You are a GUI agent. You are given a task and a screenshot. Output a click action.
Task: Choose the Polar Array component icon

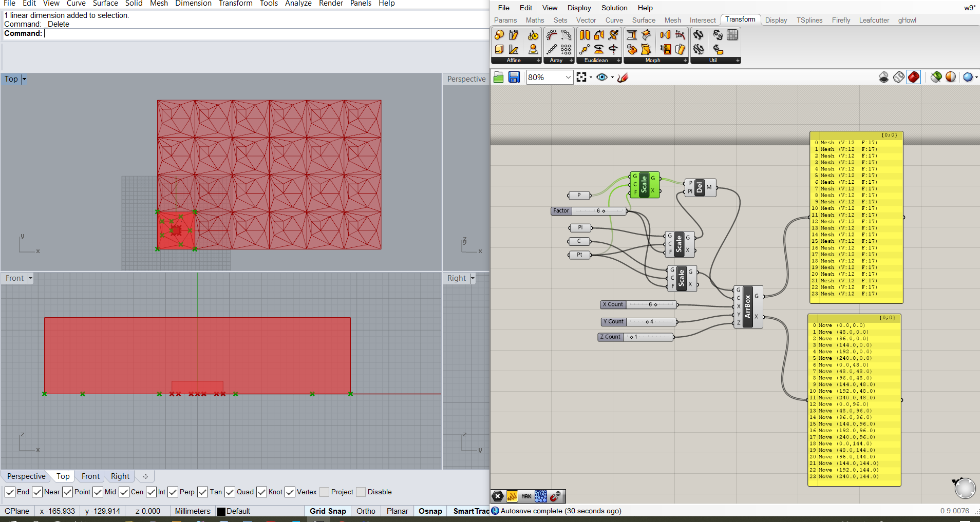pos(566,35)
